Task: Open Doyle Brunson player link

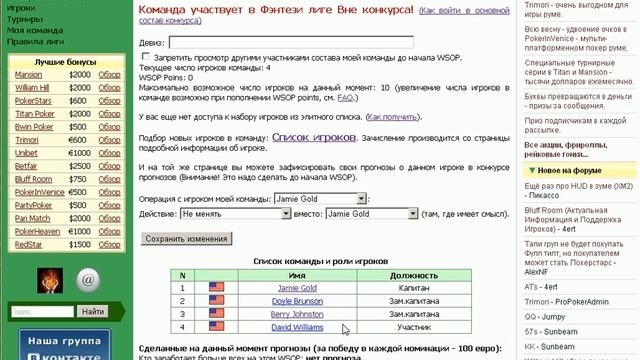Action: click(297, 301)
